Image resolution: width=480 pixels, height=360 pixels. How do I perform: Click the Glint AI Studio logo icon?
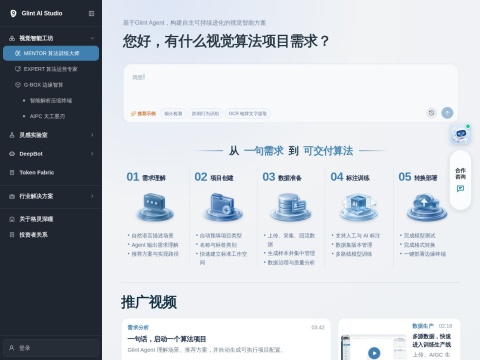coord(13,13)
